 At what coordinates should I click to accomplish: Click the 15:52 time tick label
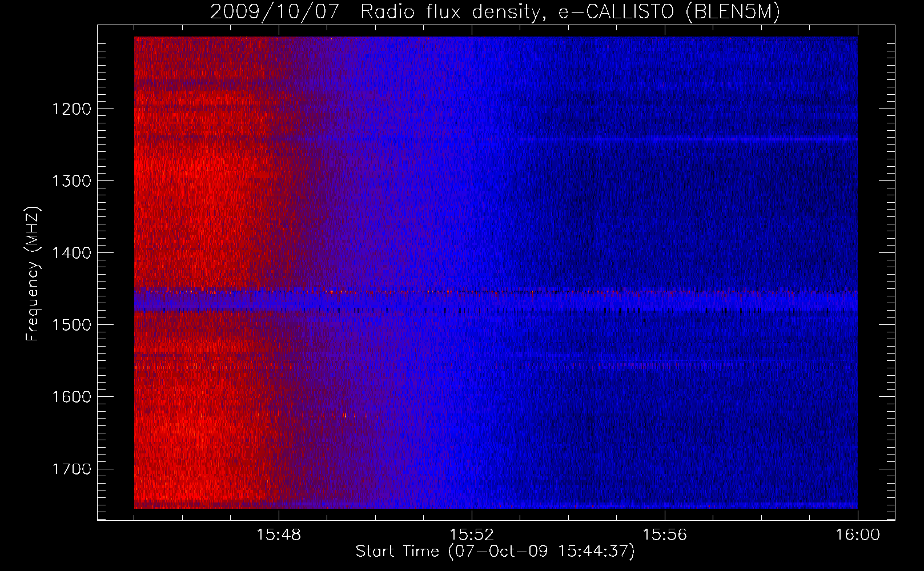(472, 534)
